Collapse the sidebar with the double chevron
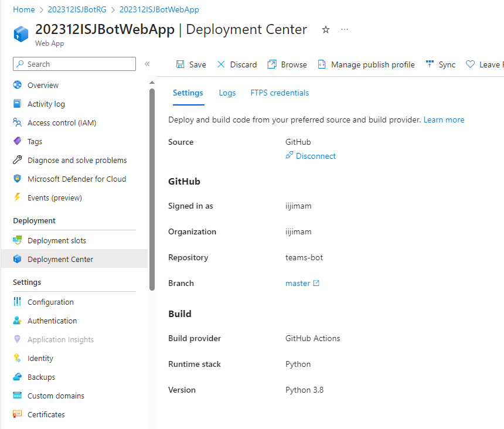The height and width of the screenshot is (429, 504). (147, 64)
